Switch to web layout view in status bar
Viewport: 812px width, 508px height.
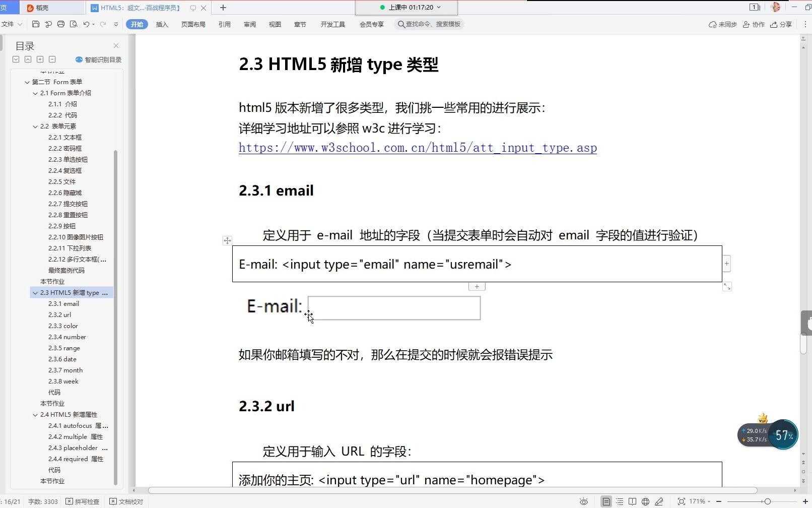click(x=645, y=501)
